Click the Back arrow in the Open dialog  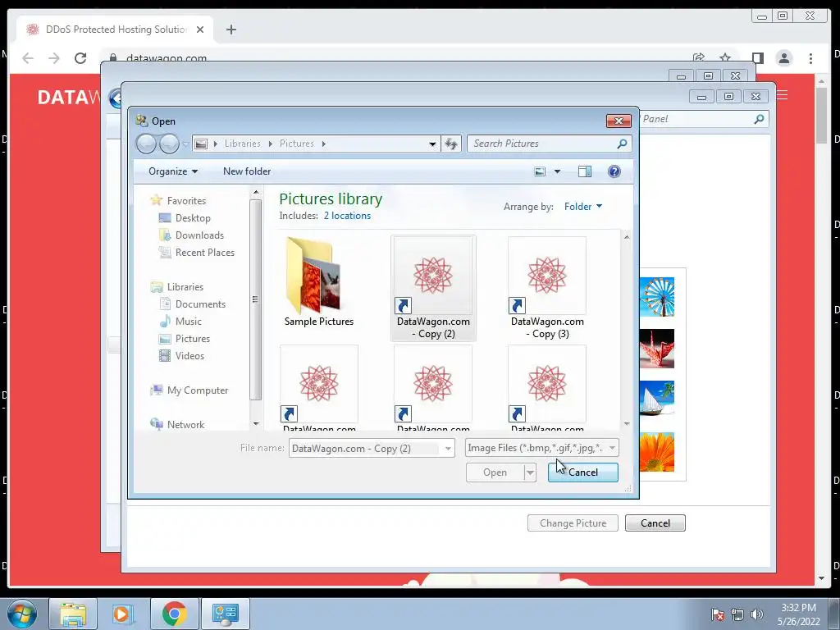point(146,144)
